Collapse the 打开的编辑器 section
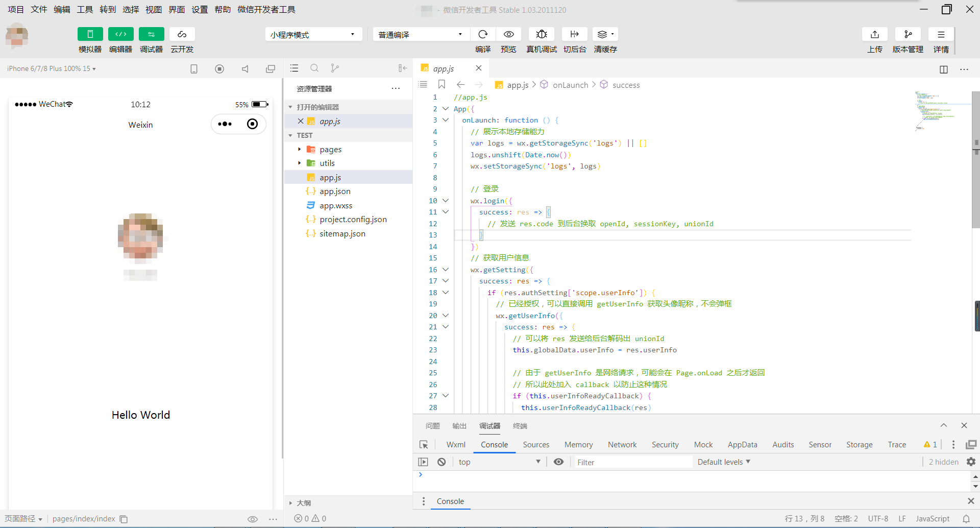Image resolution: width=980 pixels, height=528 pixels. pos(290,107)
